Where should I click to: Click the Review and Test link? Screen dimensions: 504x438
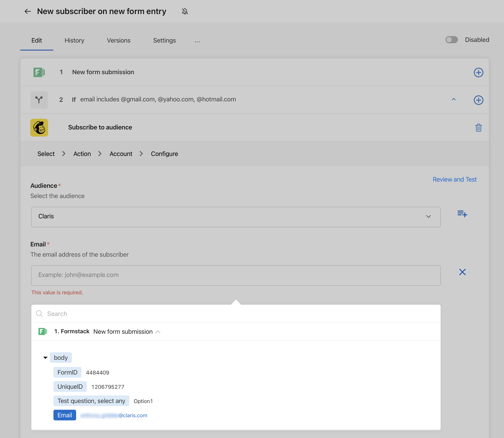(x=455, y=179)
